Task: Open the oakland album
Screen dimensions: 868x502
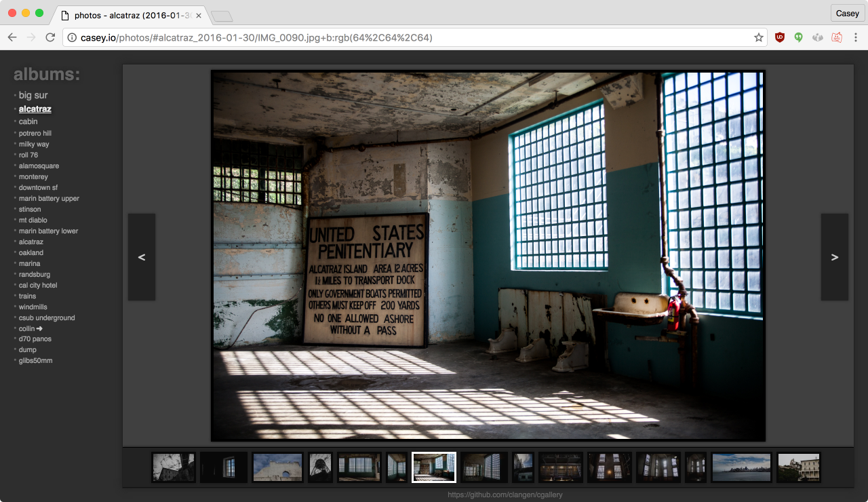Action: [x=31, y=252]
